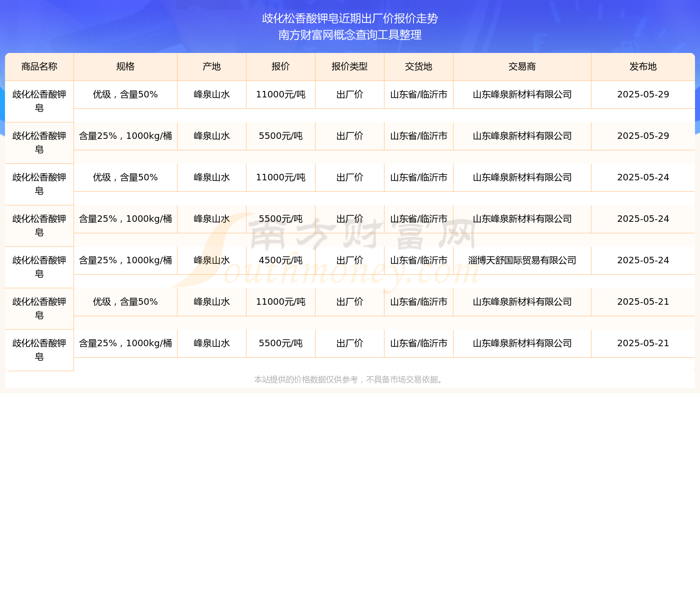This screenshot has width=700, height=602.
Task: Click the 规格 column header
Action: pos(125,66)
